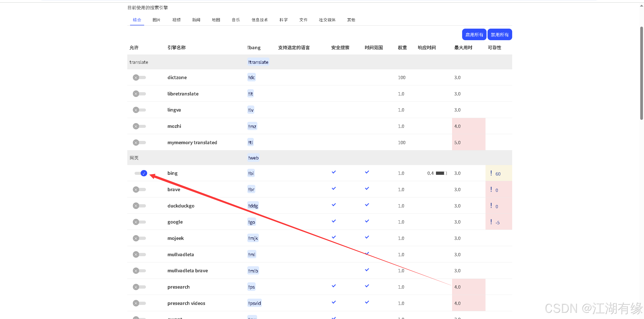The height and width of the screenshot is (319, 644).
Task: Click bing safe search checkmark
Action: click(x=334, y=172)
